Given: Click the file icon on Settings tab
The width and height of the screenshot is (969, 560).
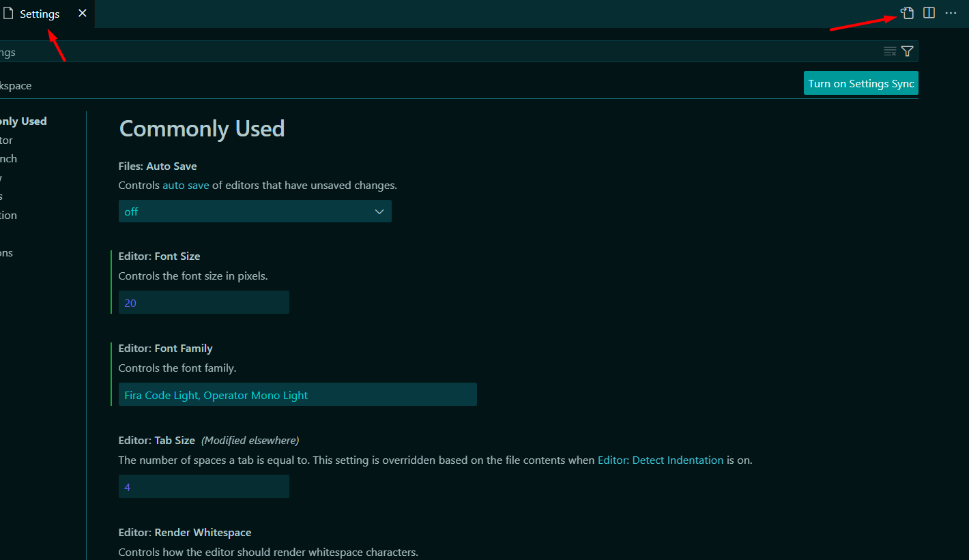Looking at the screenshot, I should coord(8,14).
